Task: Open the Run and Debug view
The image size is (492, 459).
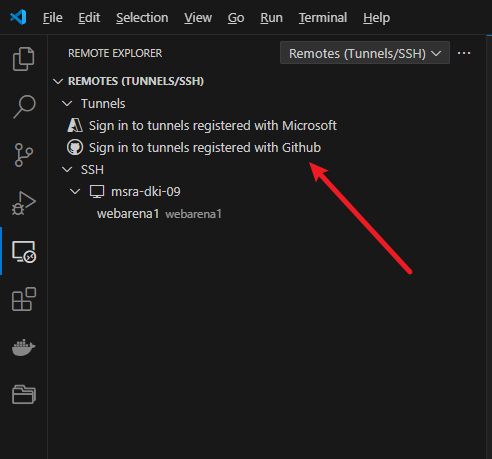Action: pos(24,203)
